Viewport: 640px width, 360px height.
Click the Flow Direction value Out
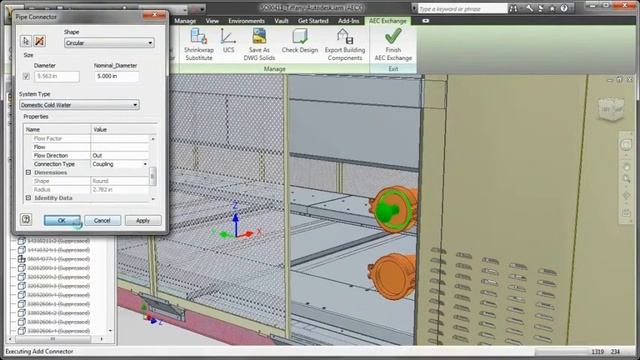tap(119, 156)
